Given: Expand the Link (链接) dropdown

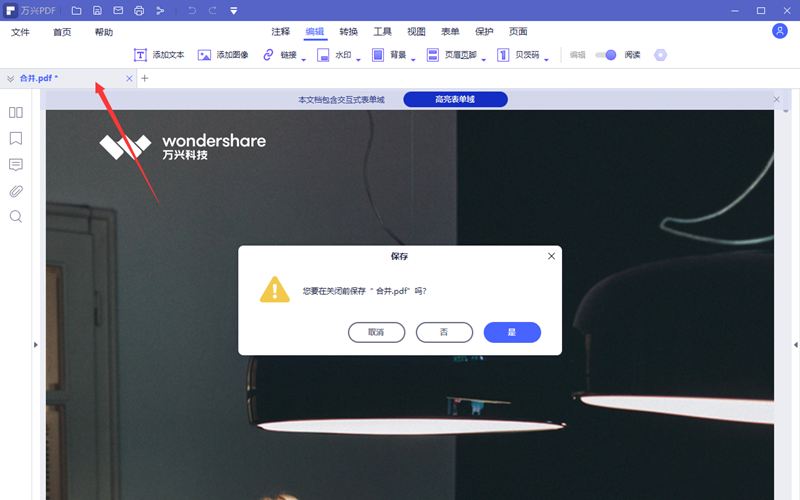Looking at the screenshot, I should tap(306, 57).
